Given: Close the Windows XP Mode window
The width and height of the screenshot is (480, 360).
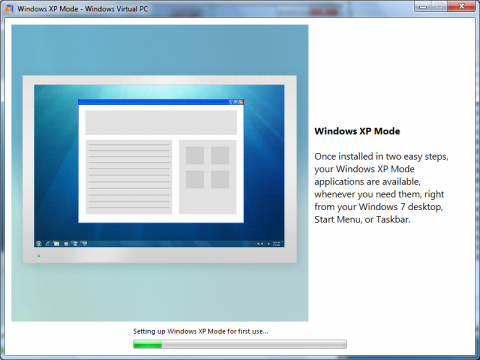Looking at the screenshot, I should click(461, 6).
